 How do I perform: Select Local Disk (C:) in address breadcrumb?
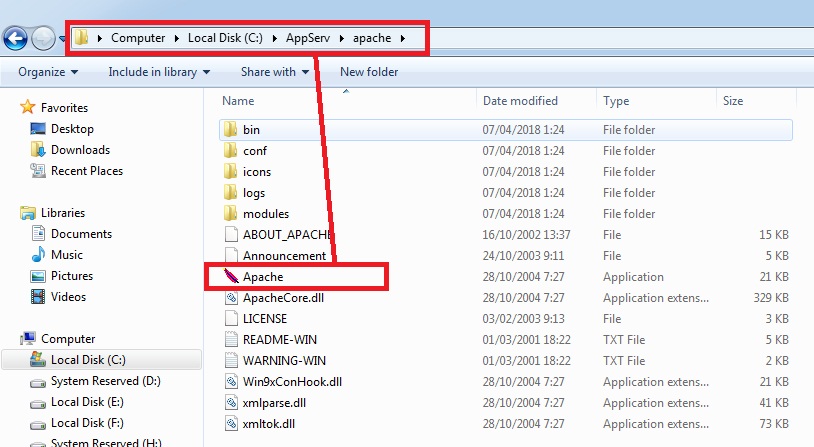(x=225, y=38)
